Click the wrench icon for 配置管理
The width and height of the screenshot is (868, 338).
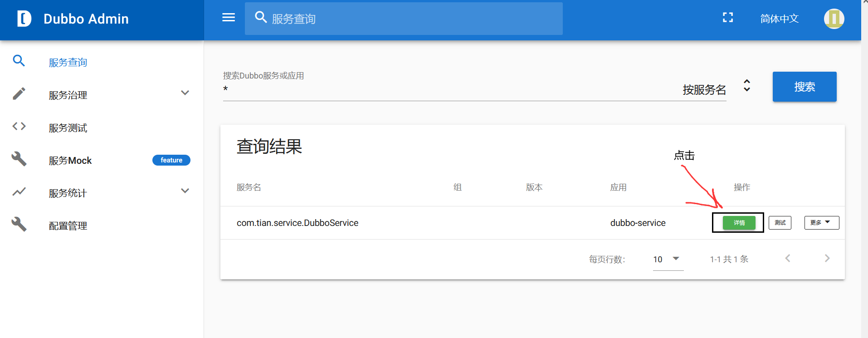(19, 224)
